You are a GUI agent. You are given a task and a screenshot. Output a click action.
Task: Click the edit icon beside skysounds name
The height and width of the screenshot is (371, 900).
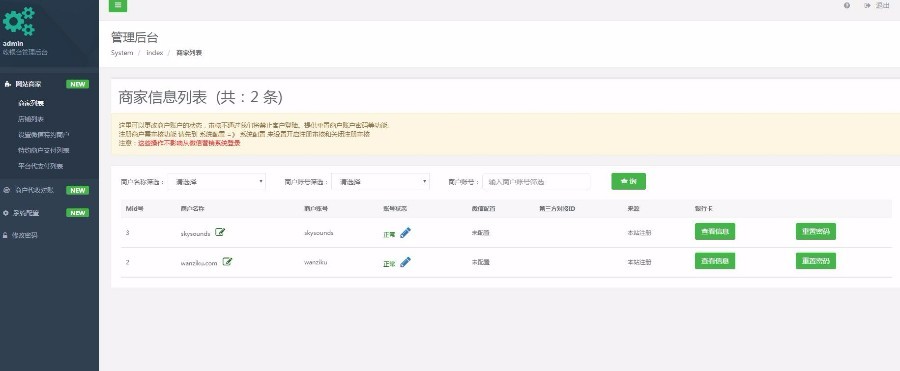pyautogui.click(x=220, y=232)
